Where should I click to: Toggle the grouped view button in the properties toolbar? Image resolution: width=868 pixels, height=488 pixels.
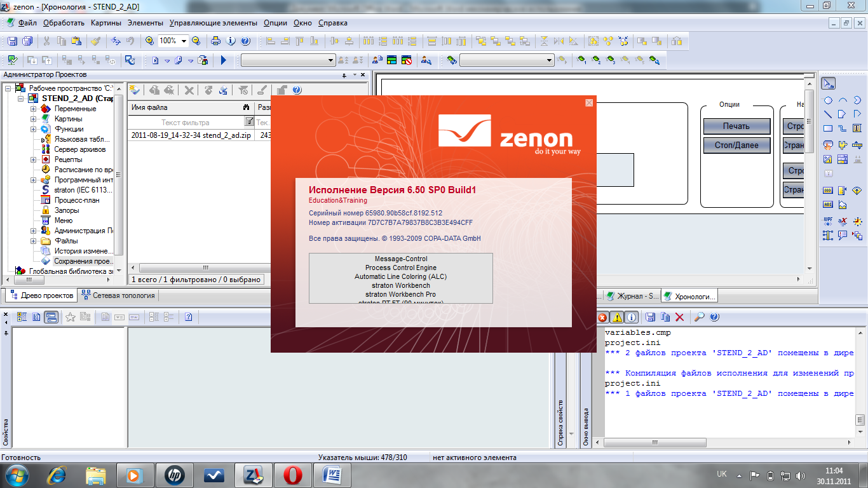(x=51, y=317)
